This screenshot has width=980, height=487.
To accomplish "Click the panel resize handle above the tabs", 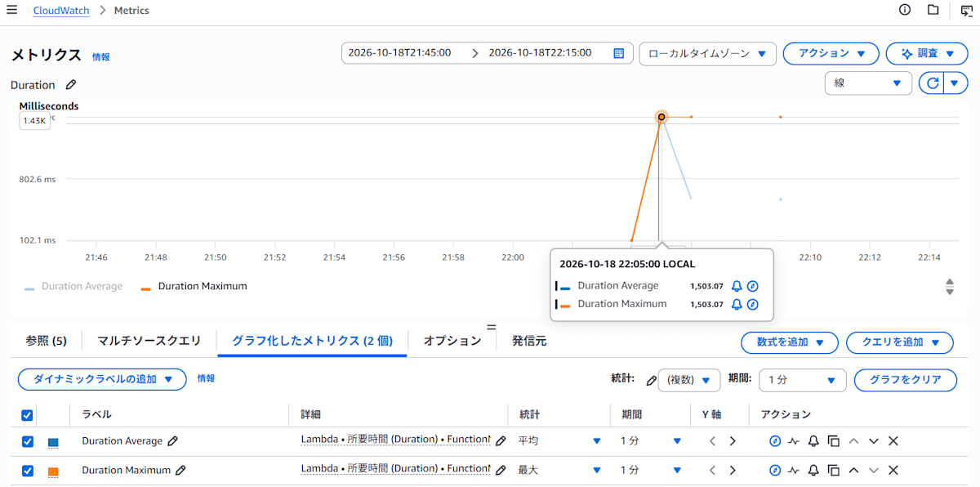I will (492, 326).
